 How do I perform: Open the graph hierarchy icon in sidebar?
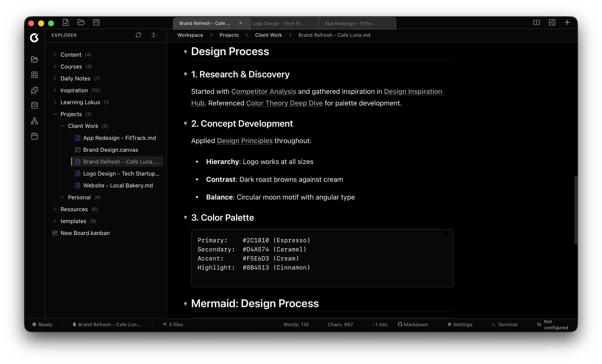(34, 121)
